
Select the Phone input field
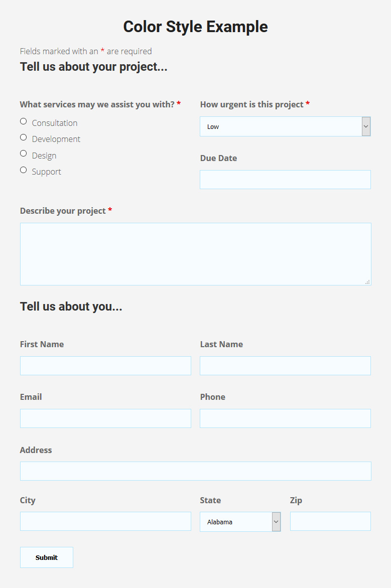coord(285,418)
